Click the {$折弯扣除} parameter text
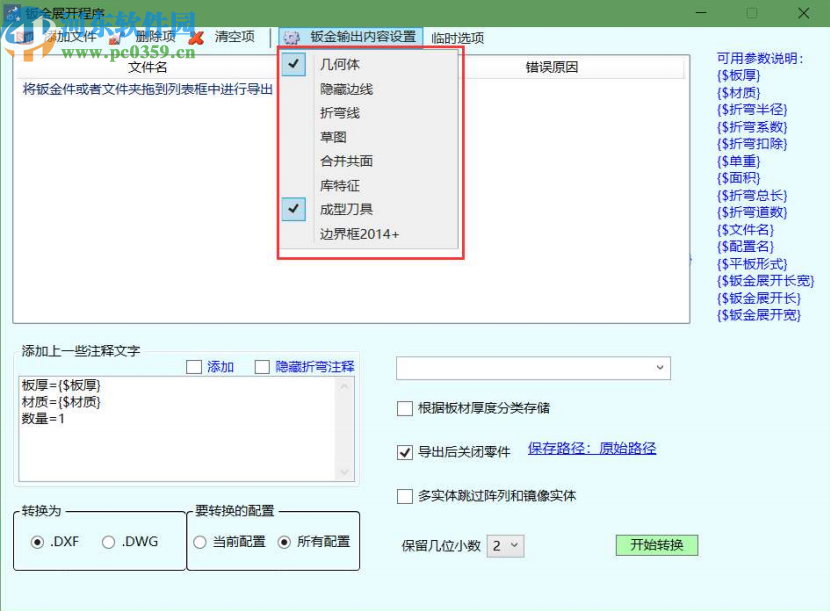 click(752, 144)
